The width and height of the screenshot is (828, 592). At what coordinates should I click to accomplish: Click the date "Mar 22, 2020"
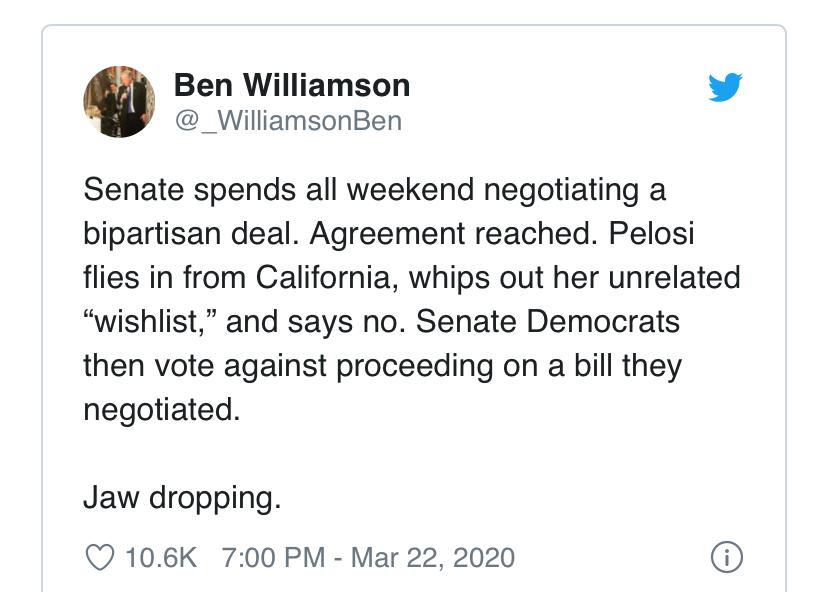coord(432,558)
